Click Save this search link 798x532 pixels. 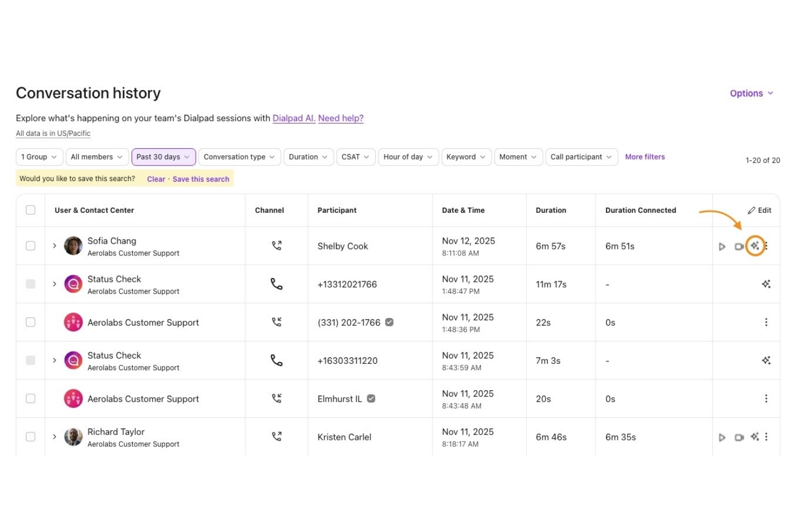coord(201,179)
